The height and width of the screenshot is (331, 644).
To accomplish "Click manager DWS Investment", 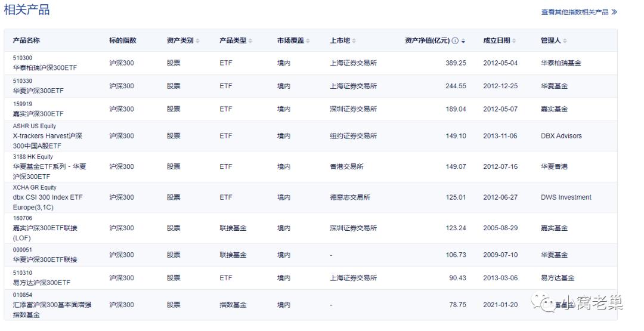I will pyautogui.click(x=566, y=197).
